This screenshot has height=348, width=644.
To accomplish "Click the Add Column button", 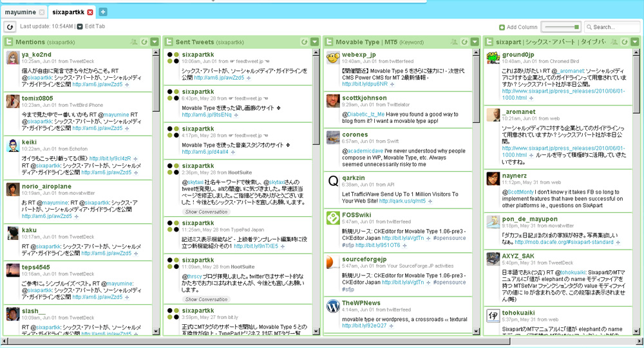I will (x=518, y=27).
